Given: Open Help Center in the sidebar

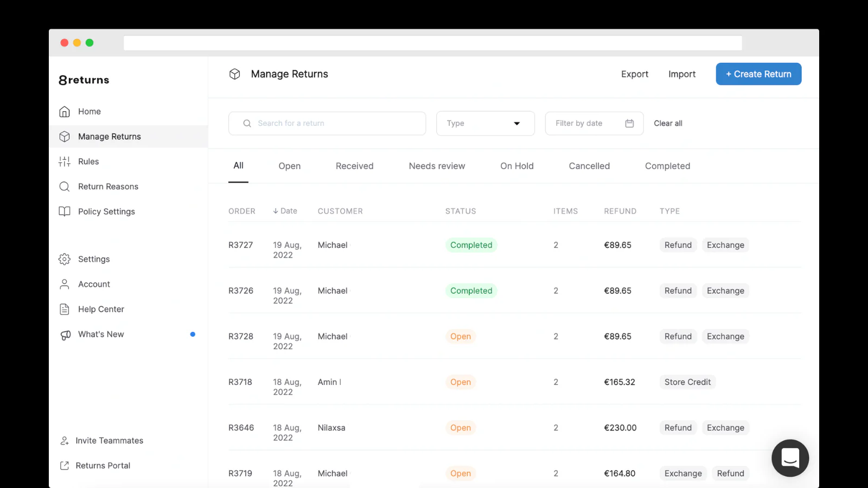Looking at the screenshot, I should coord(129,309).
